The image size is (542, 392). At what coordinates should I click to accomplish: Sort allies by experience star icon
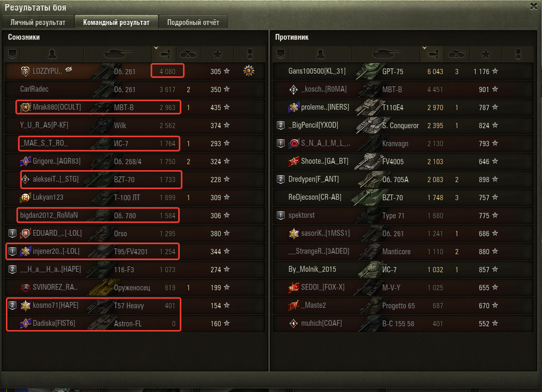217,54
